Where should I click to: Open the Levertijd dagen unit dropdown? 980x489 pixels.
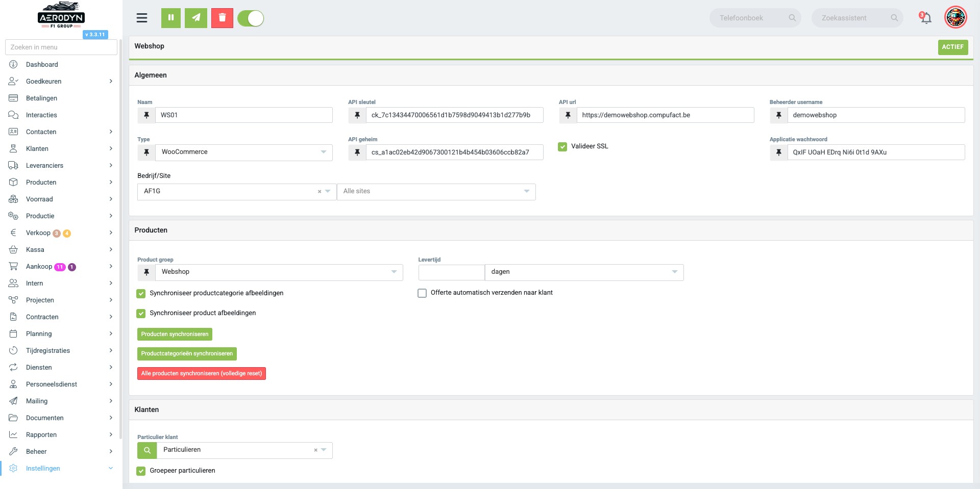coord(584,272)
